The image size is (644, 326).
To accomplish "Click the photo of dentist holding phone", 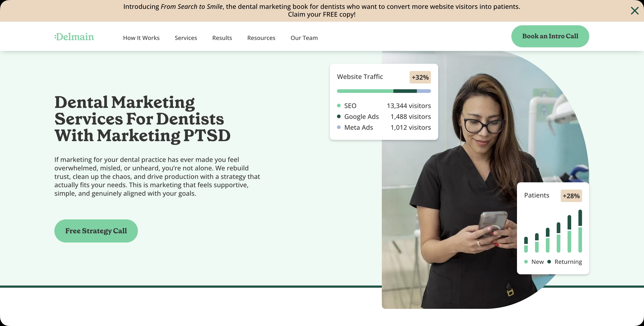I will 475,180.
